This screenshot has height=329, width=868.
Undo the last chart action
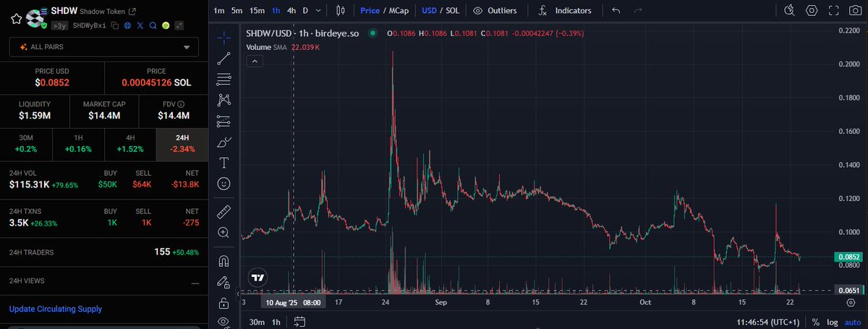click(x=616, y=11)
